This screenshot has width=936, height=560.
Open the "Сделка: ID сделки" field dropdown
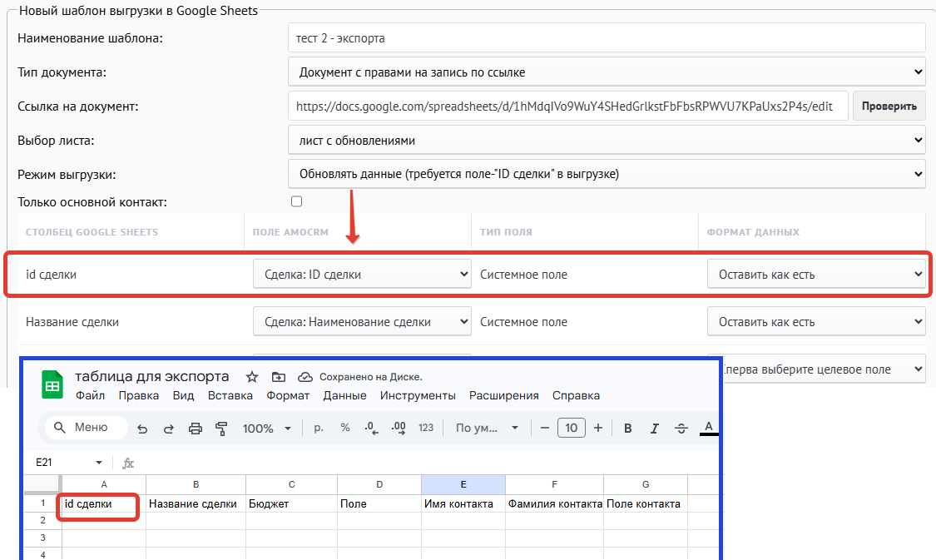pos(363,274)
